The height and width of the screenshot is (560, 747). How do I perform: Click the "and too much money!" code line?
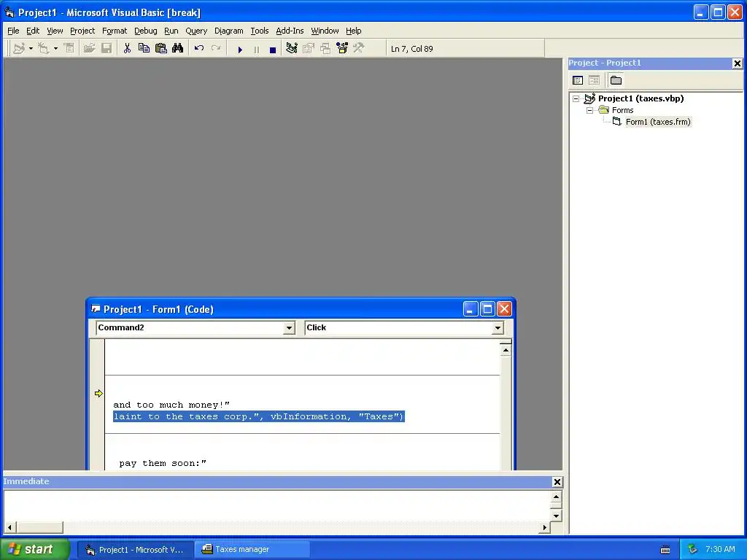(171, 405)
